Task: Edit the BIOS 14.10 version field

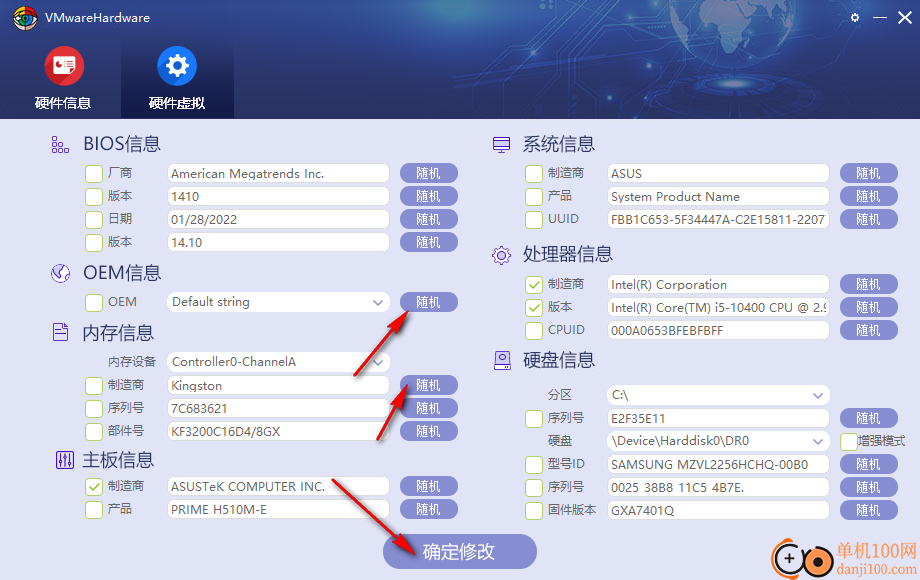Action: tap(278, 242)
